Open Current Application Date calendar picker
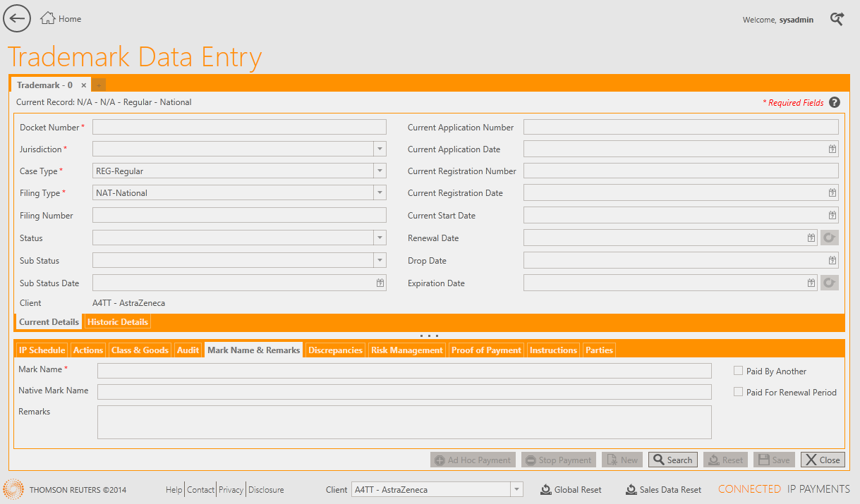 (832, 149)
